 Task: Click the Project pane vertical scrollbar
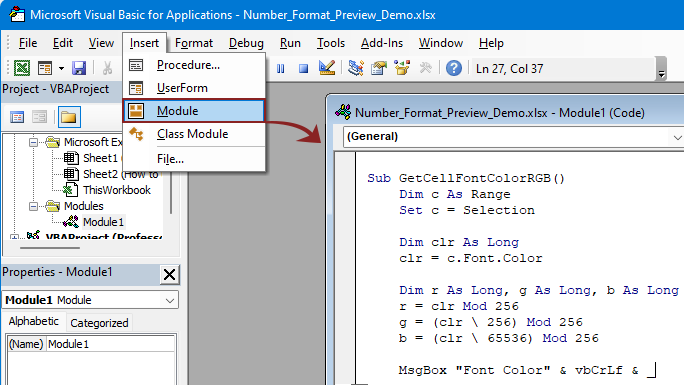click(171, 192)
